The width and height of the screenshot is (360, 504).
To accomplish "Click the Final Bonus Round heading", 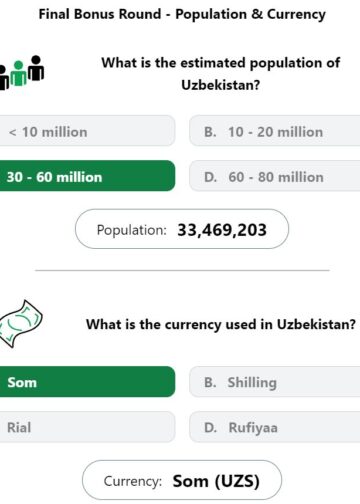I will point(182,14).
